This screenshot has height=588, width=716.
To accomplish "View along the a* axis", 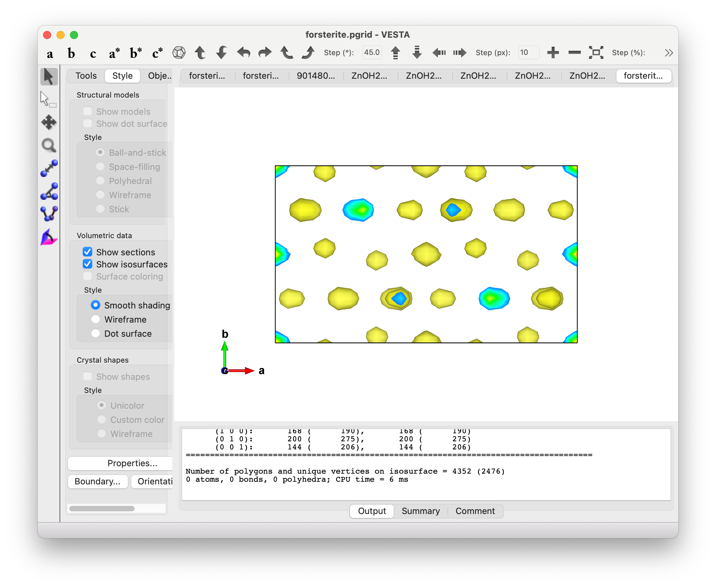I will [x=114, y=53].
